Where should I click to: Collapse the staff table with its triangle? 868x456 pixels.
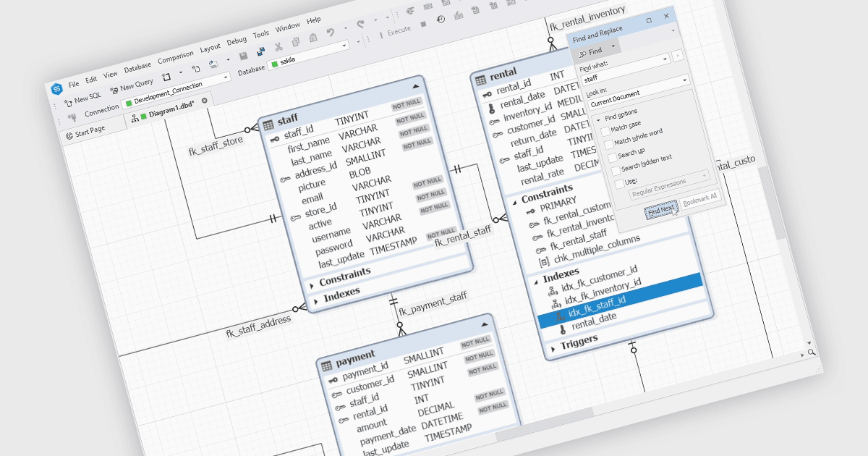(416, 86)
